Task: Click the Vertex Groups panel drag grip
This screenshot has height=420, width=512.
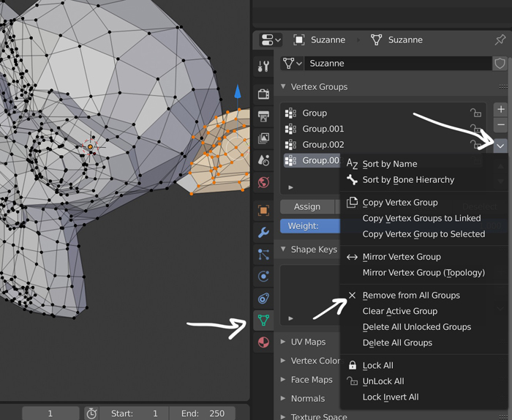Action: [503, 86]
